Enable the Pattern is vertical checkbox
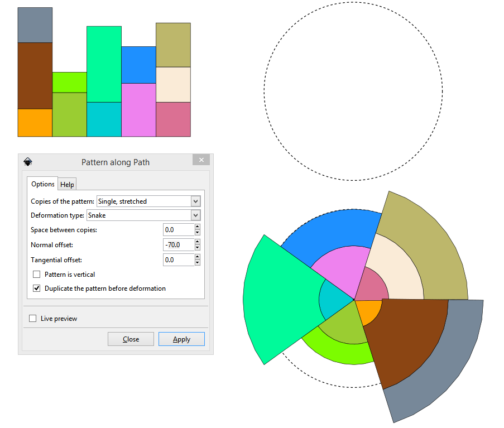This screenshot has width=504, height=428. (37, 275)
